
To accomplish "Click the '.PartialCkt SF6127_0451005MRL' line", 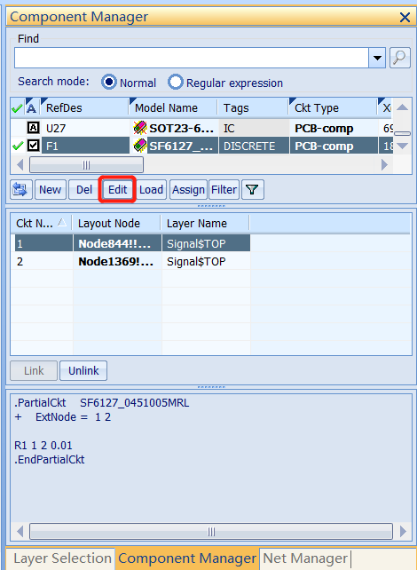I will point(102,403).
